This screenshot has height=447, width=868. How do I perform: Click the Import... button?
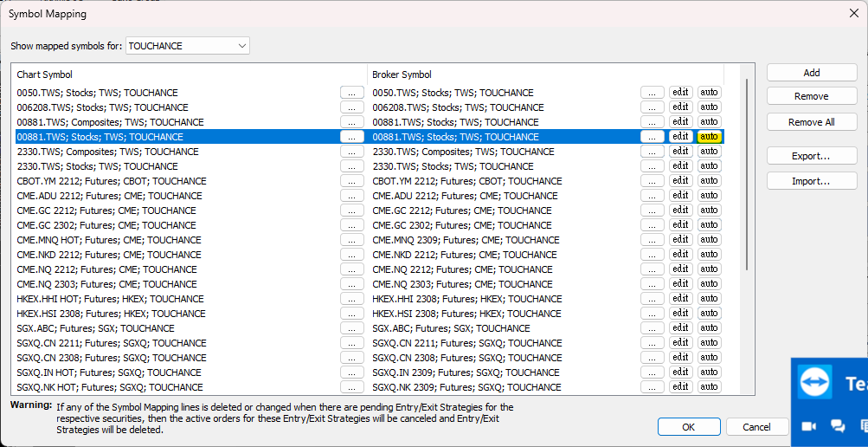coord(812,181)
